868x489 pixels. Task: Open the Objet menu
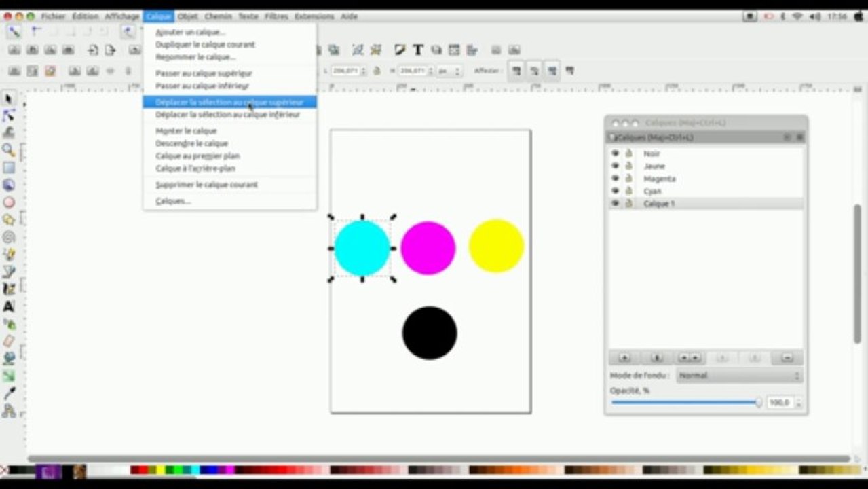pyautogui.click(x=187, y=16)
